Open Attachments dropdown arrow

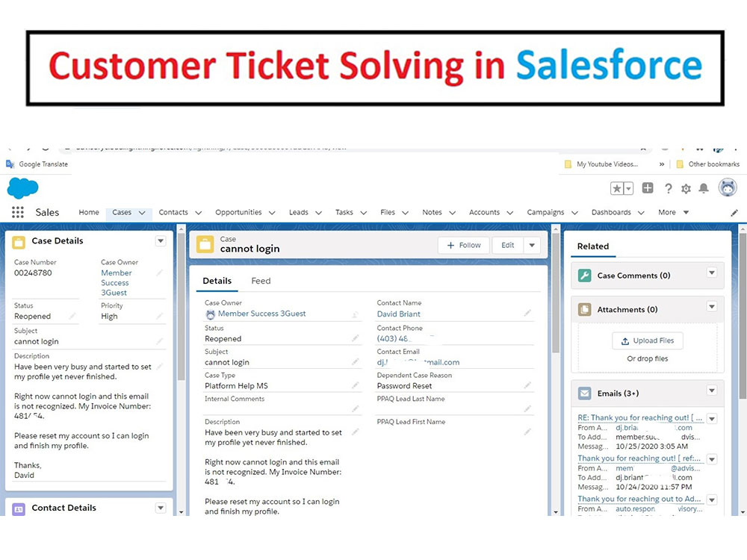click(712, 307)
